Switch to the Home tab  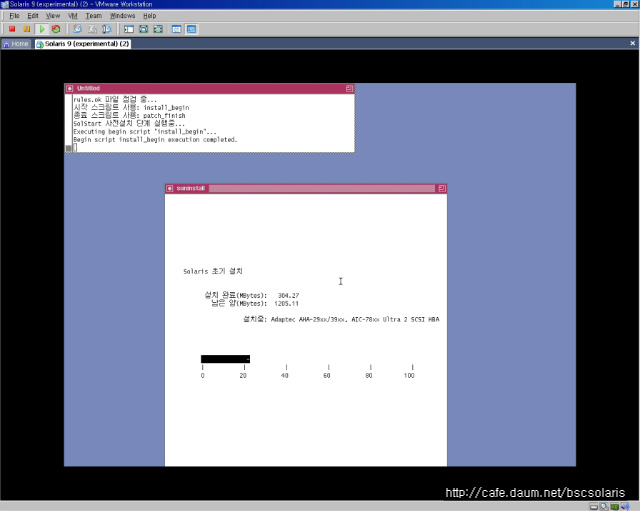pyautogui.click(x=16, y=44)
